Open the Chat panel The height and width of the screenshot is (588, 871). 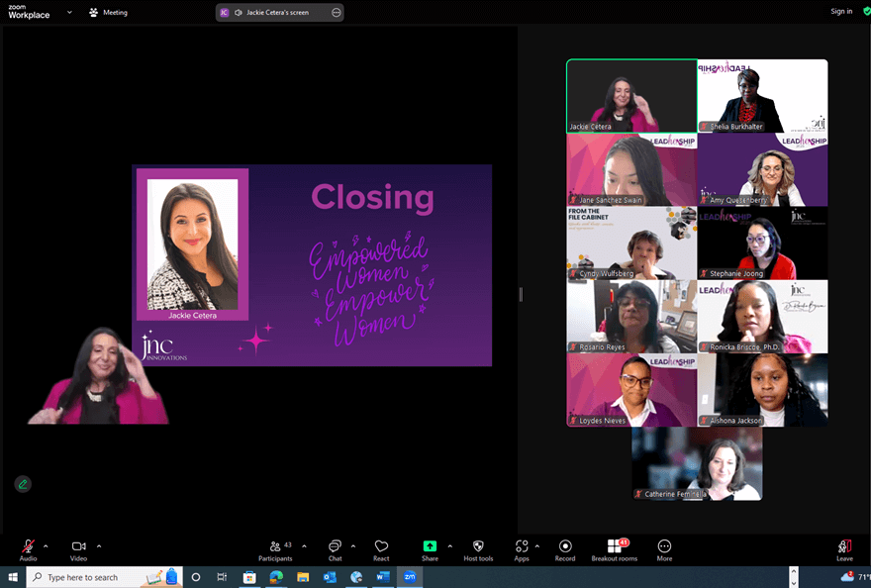point(335,546)
